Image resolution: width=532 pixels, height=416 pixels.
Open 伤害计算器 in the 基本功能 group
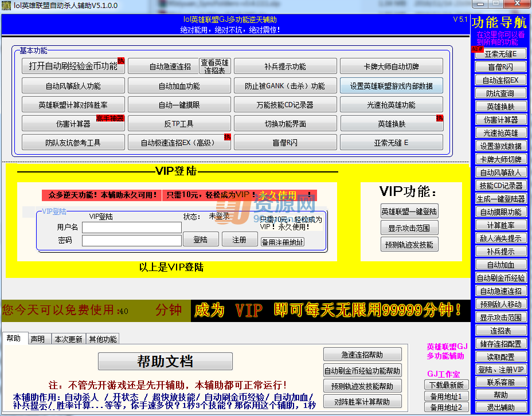coord(73,123)
